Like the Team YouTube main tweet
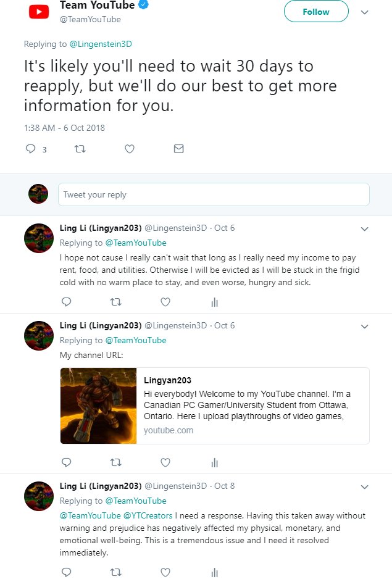This screenshot has height=579, width=392. [129, 149]
